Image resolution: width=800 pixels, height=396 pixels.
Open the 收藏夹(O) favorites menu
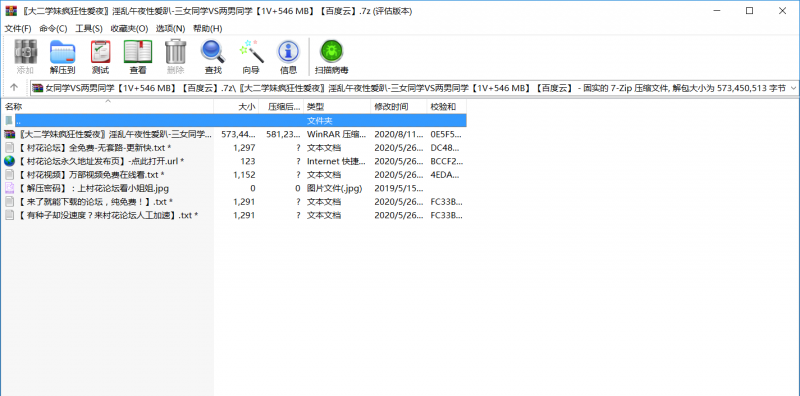(x=129, y=29)
